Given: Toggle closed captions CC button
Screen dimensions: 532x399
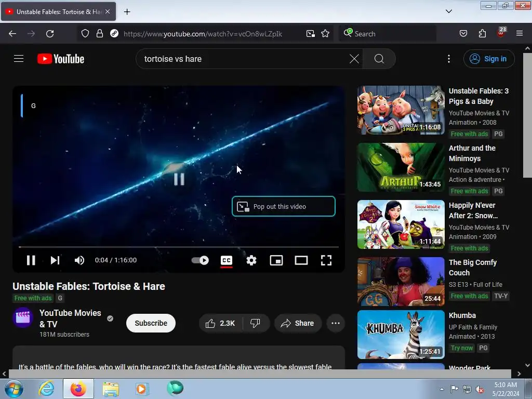Looking at the screenshot, I should tap(227, 260).
